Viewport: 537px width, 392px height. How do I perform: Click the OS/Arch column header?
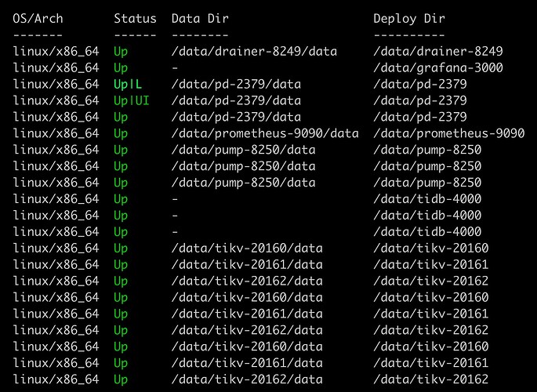click(38, 19)
